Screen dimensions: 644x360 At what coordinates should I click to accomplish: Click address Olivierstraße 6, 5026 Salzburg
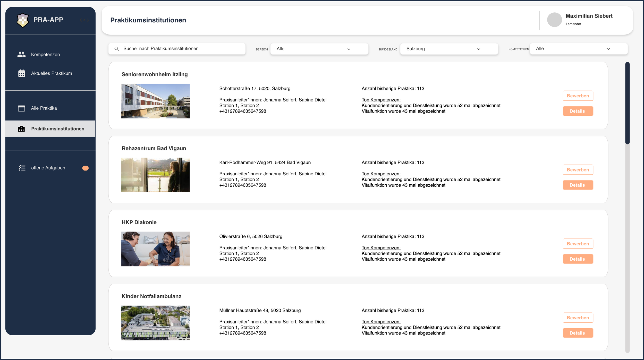point(251,236)
